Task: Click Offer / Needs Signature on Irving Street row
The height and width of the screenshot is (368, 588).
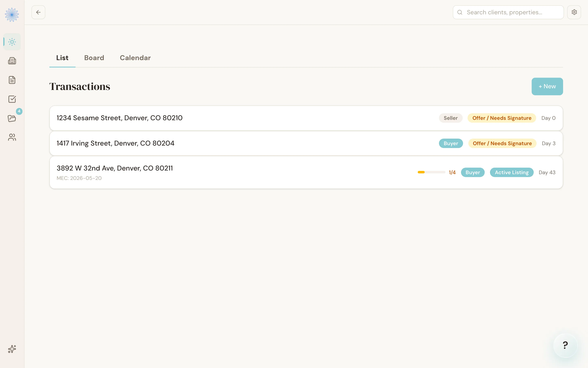Action: [502, 143]
